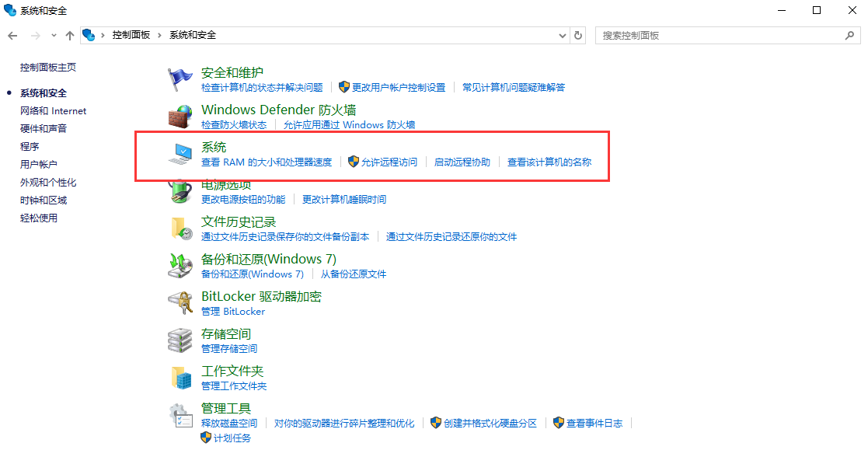The image size is (868, 457).
Task: Click the control panel icon in address bar
Action: [x=89, y=35]
